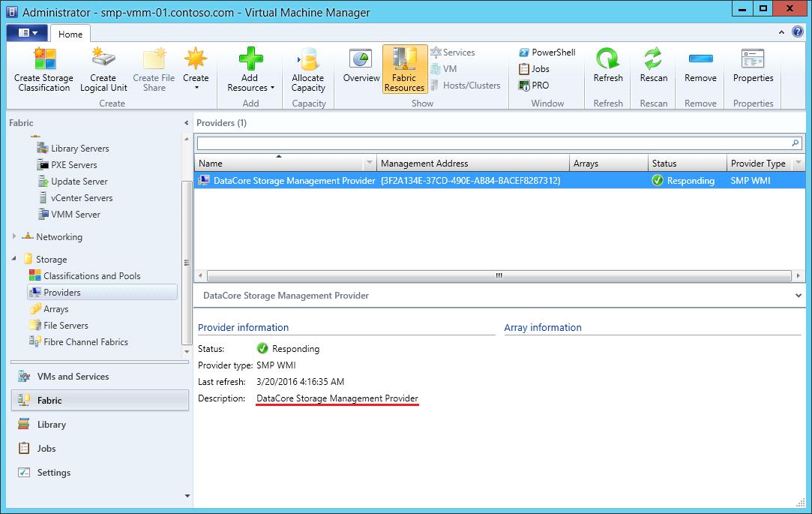Click the providers search input field

[492, 143]
